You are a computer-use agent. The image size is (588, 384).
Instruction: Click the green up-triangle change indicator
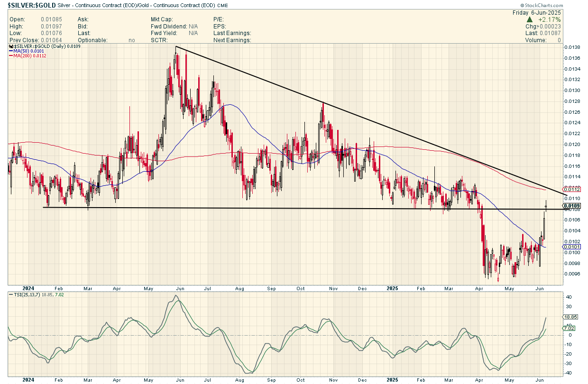tap(530, 20)
